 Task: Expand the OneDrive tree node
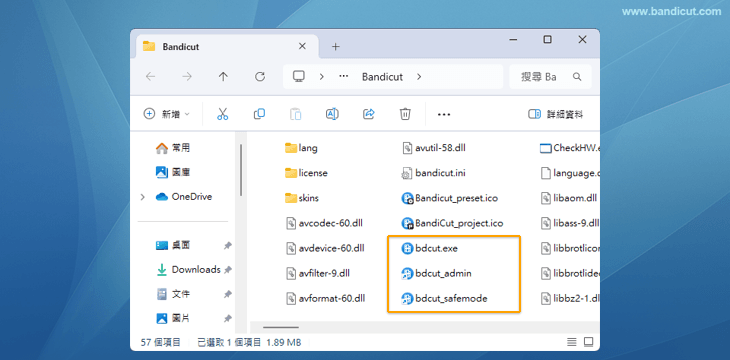pyautogui.click(x=143, y=197)
